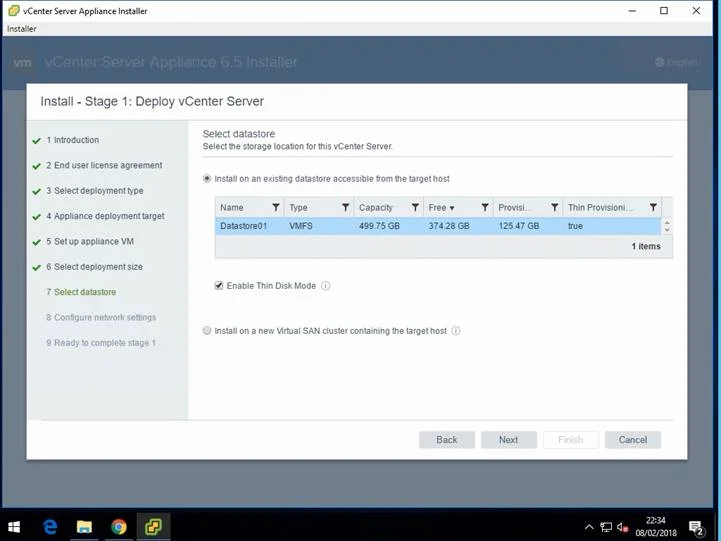The image size is (721, 541).
Task: Open File Explorer from taskbar
Action: (x=84, y=527)
